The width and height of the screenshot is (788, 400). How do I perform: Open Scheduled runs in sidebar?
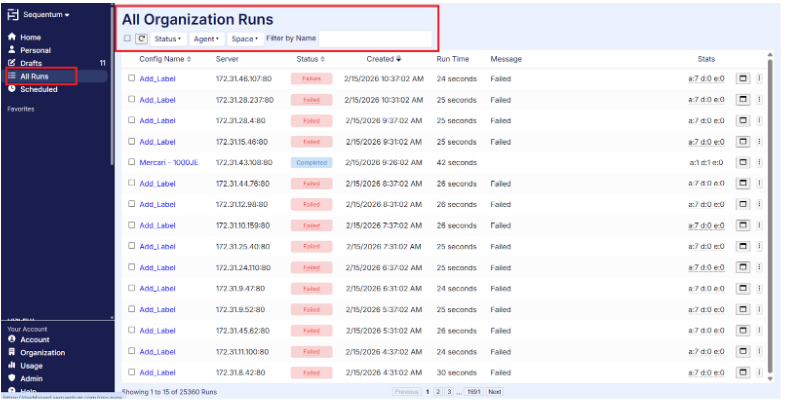[38, 89]
